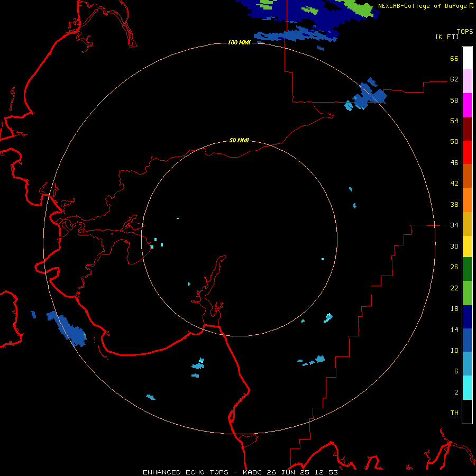The width and height of the screenshot is (476, 476).
Task: Click the "[K FT]" unit label
Action: 447,36
